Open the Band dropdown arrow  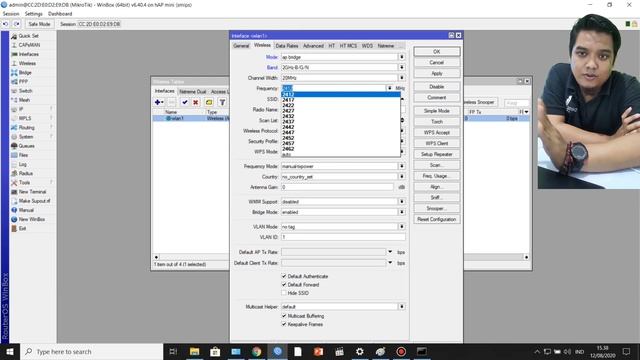[402, 67]
